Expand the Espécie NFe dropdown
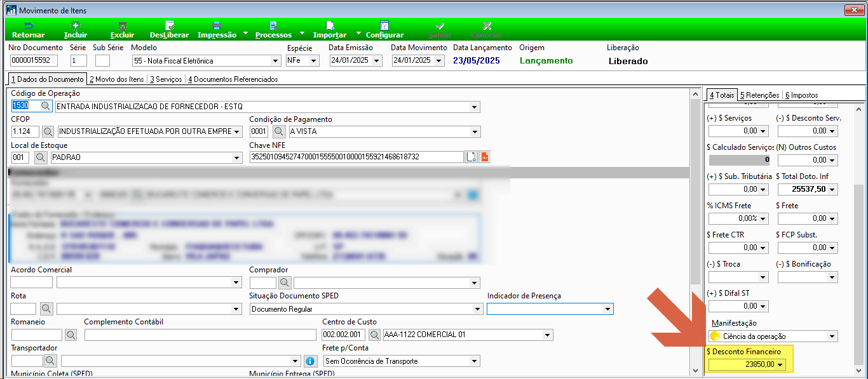 pyautogui.click(x=314, y=61)
